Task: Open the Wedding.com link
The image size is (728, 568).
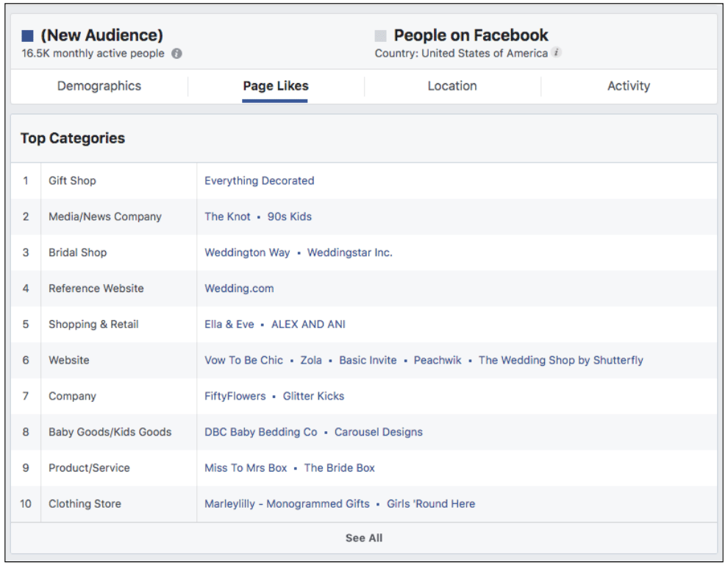Action: [239, 289]
